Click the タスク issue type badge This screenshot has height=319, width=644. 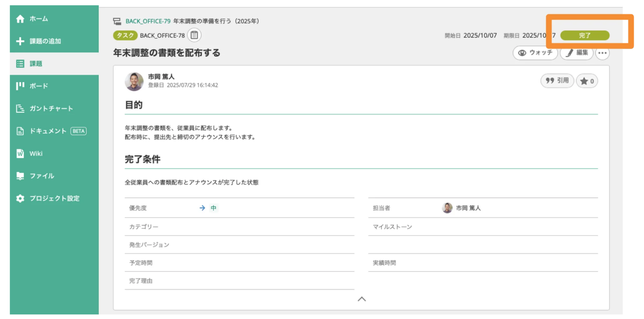[125, 35]
